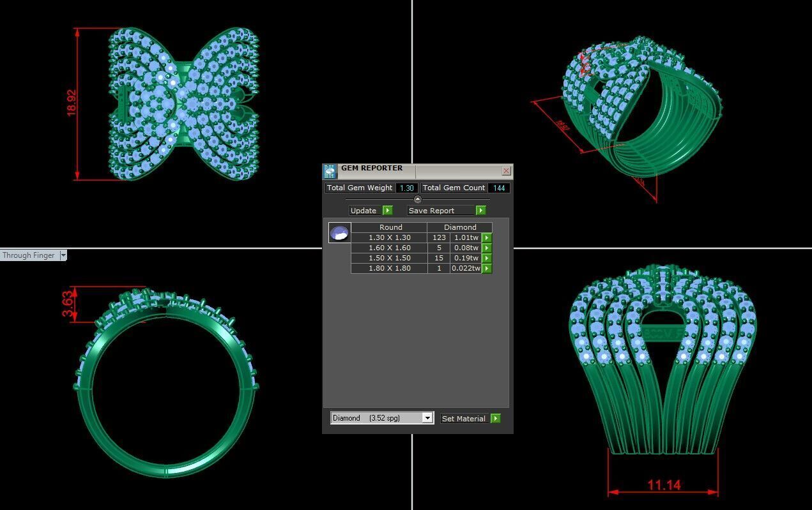Click the 0.08tw weight cell
Viewport: 812px width, 510px height.
(466, 248)
